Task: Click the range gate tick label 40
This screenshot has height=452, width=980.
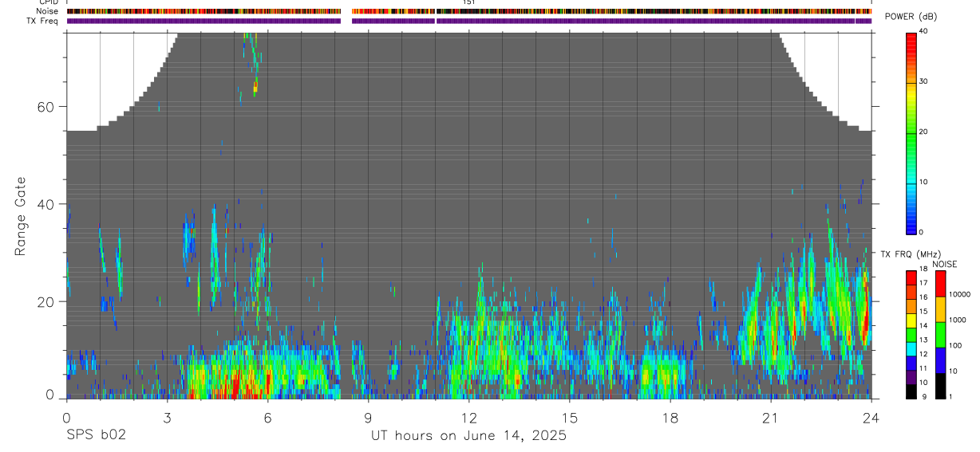Action: [x=45, y=204]
